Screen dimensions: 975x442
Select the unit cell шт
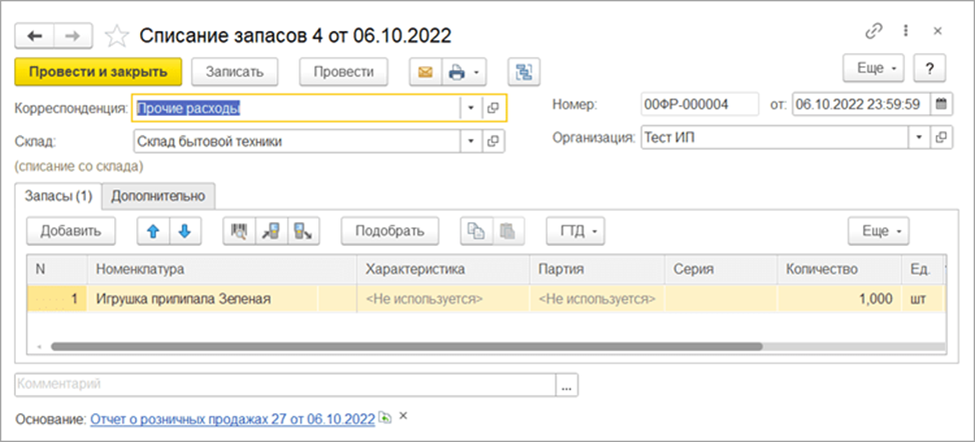coord(924,299)
